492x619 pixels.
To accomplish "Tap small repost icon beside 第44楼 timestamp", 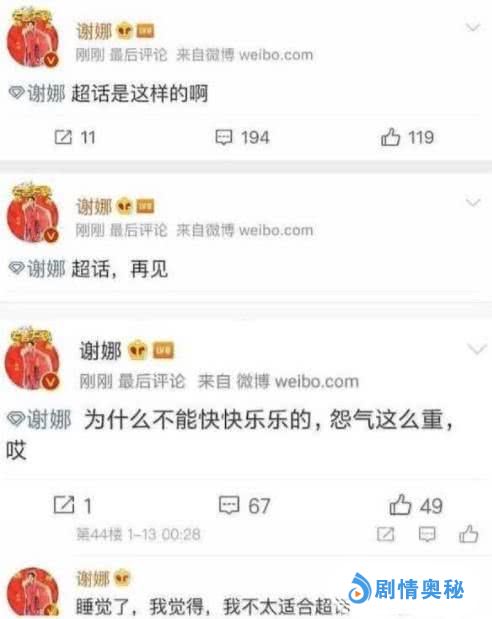I will (x=385, y=535).
